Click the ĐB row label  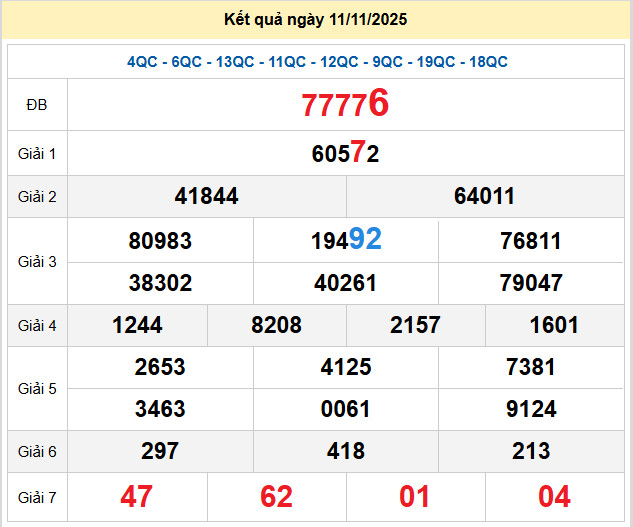[x=37, y=104]
